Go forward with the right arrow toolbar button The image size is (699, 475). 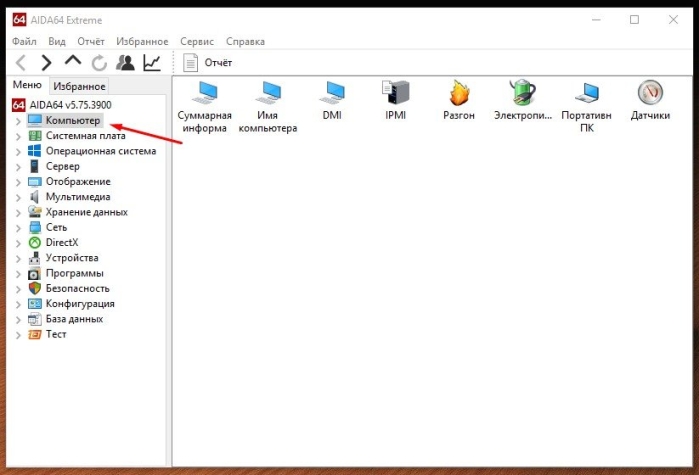click(46, 63)
